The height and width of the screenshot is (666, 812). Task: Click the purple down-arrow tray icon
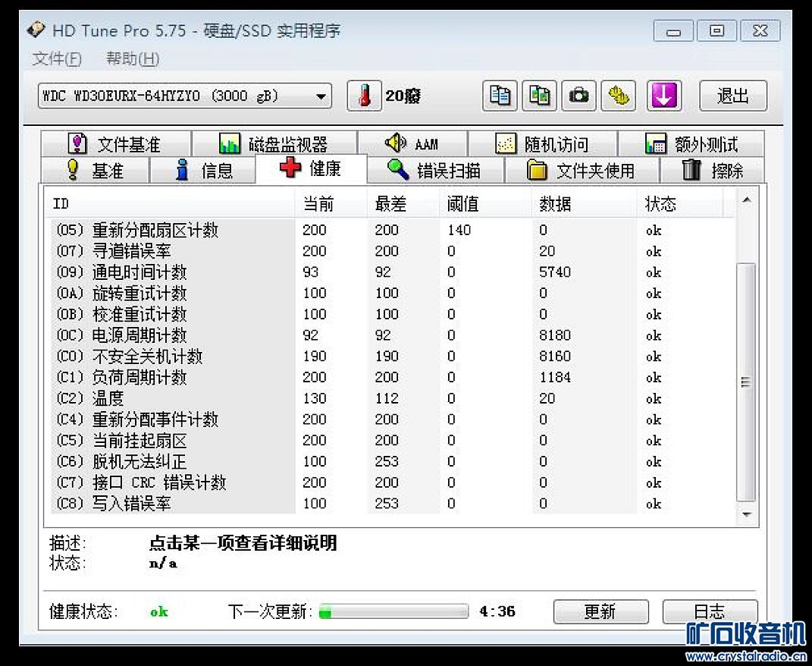tap(664, 96)
